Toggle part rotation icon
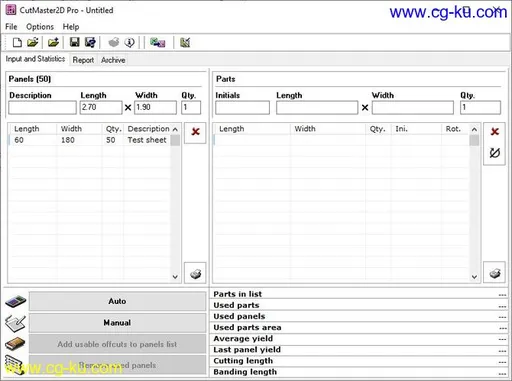The height and width of the screenshot is (381, 512). pos(495,153)
